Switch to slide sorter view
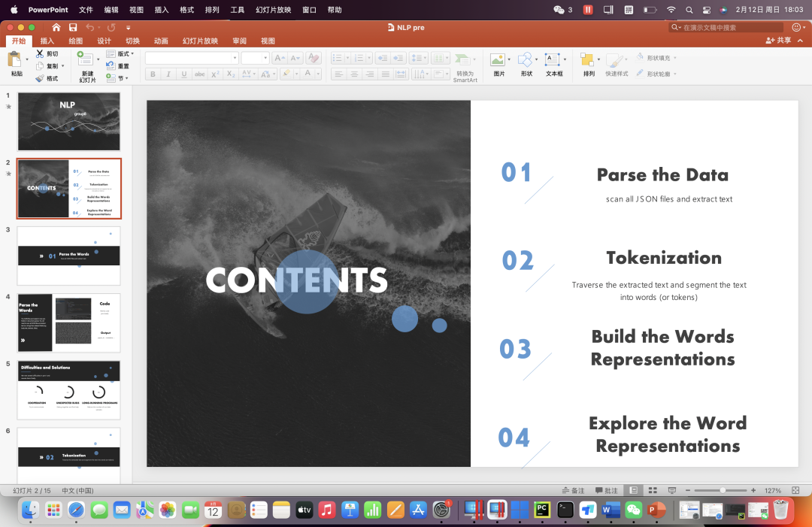The height and width of the screenshot is (527, 812). 653,490
